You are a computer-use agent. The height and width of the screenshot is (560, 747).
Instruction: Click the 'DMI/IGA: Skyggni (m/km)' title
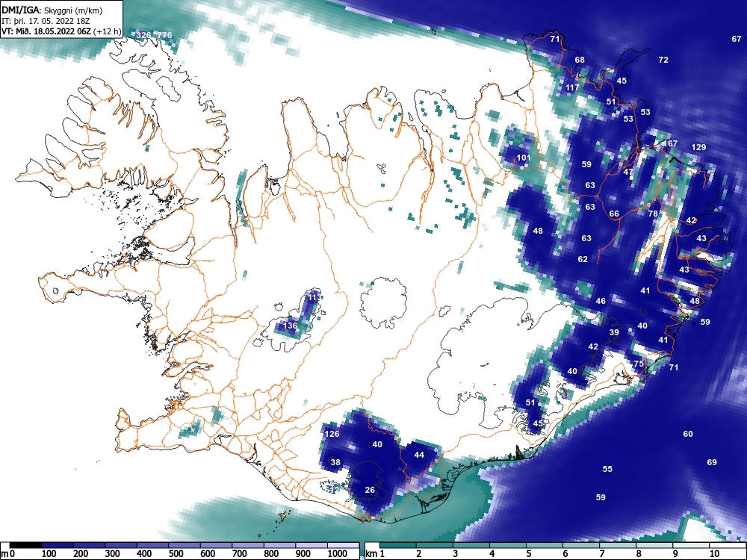52,10
